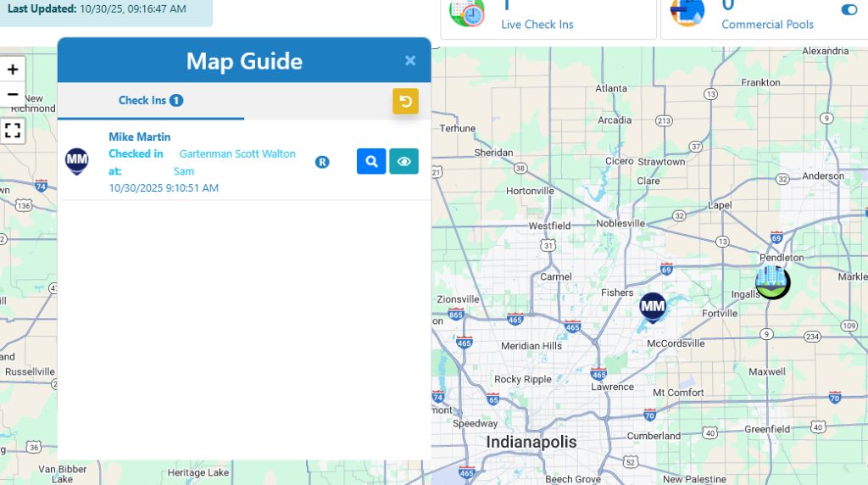Select the Check Ins tab
Image resolution: width=868 pixels, height=485 pixels.
150,100
